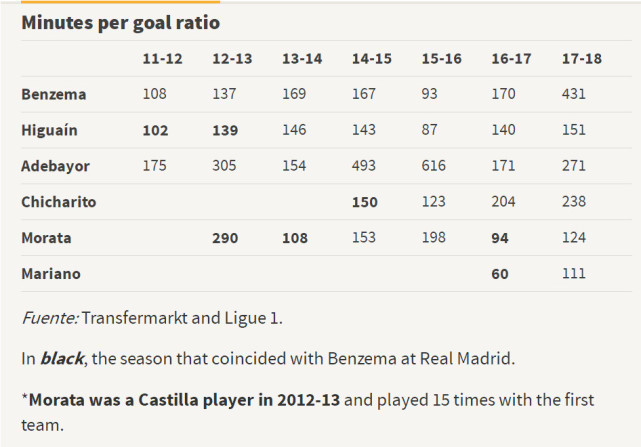The image size is (641, 447).
Task: Select the 17-18 season column header
Action: tap(581, 59)
